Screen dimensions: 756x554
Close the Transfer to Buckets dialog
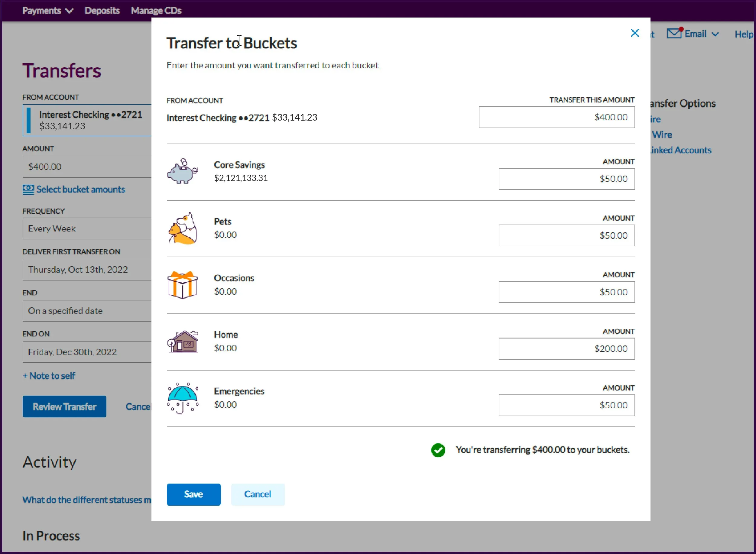click(634, 33)
